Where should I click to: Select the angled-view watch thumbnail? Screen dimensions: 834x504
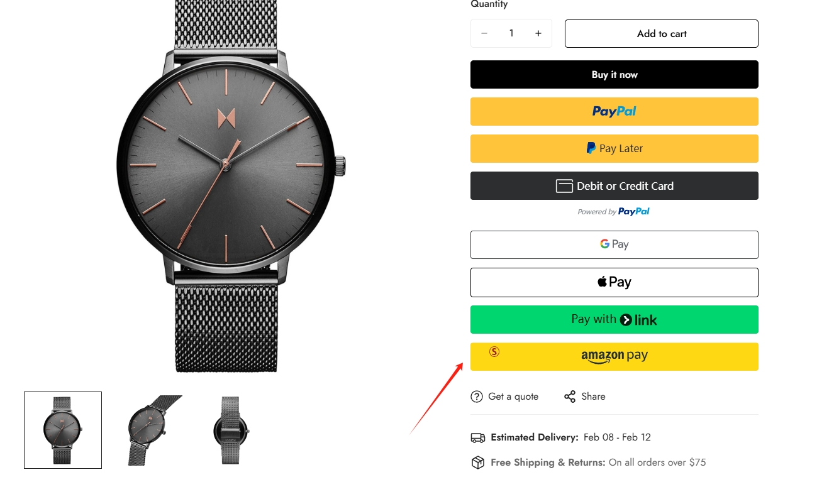147,430
